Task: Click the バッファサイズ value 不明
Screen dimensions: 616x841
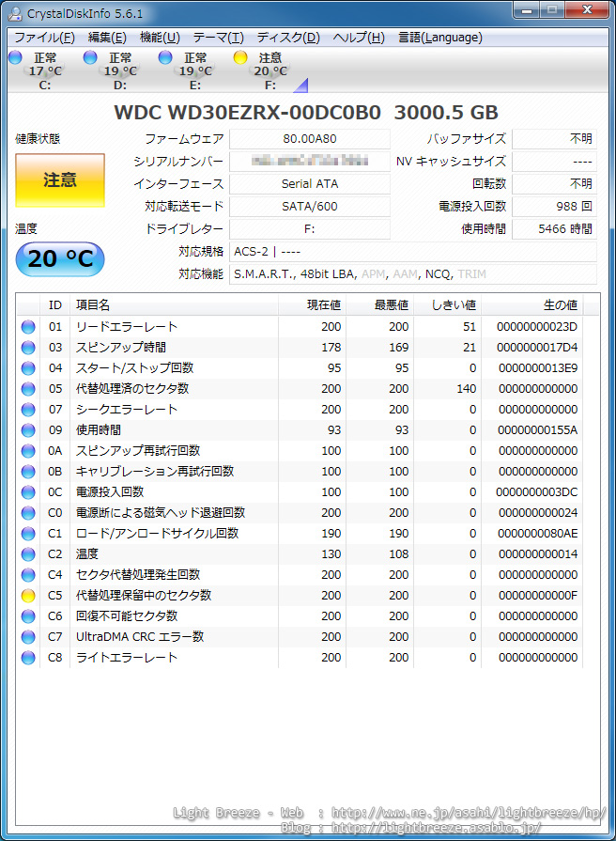Action: (554, 139)
